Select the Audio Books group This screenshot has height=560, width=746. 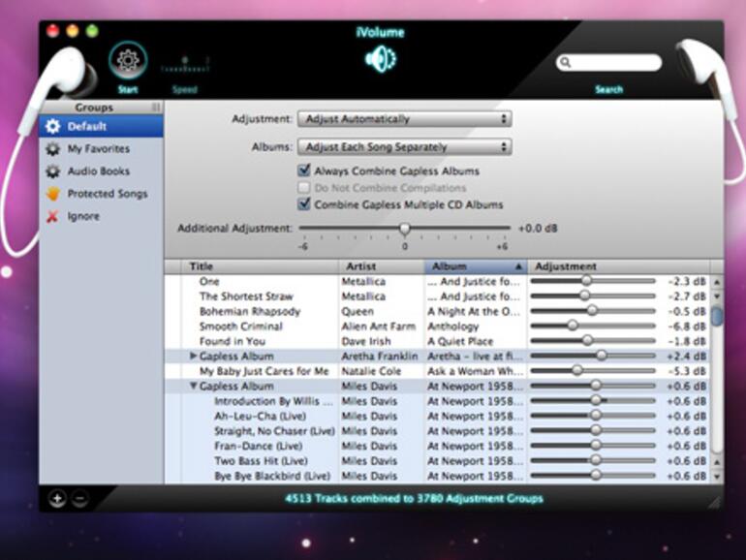click(x=97, y=171)
